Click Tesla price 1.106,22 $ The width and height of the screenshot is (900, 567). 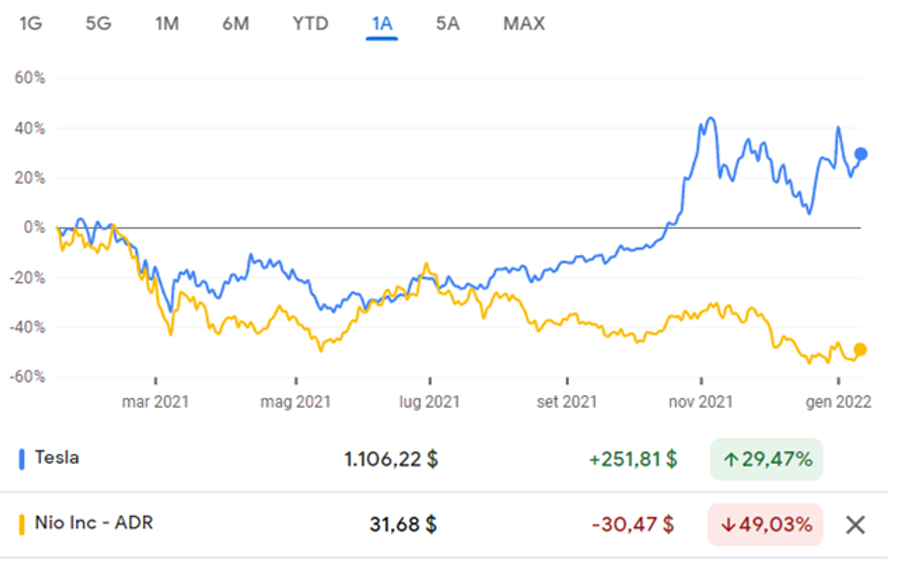391,459
